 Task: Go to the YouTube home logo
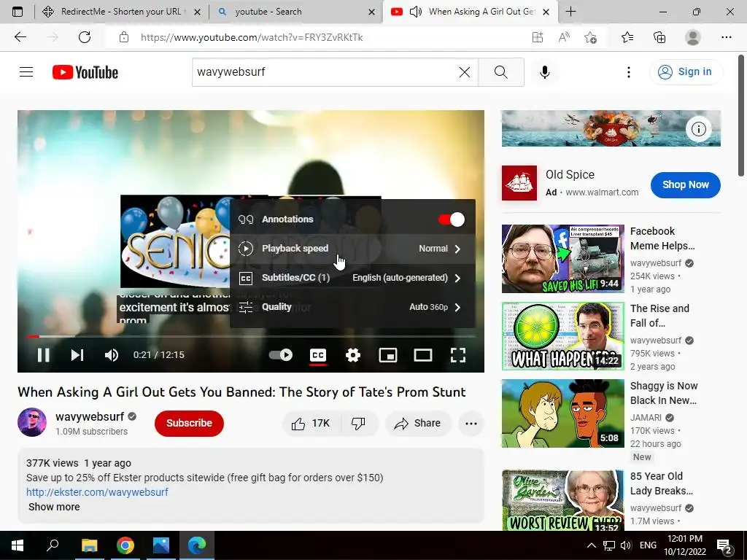click(85, 72)
